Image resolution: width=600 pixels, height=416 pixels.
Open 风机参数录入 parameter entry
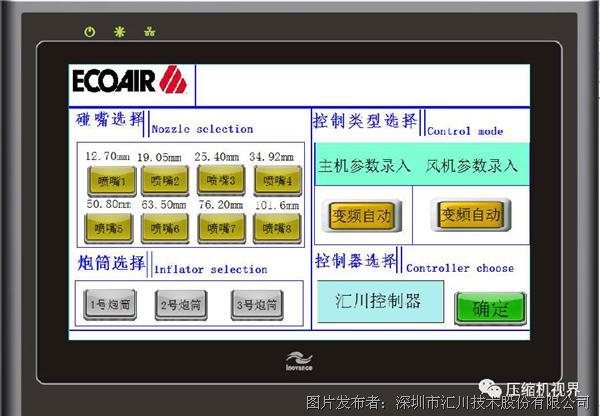(471, 166)
